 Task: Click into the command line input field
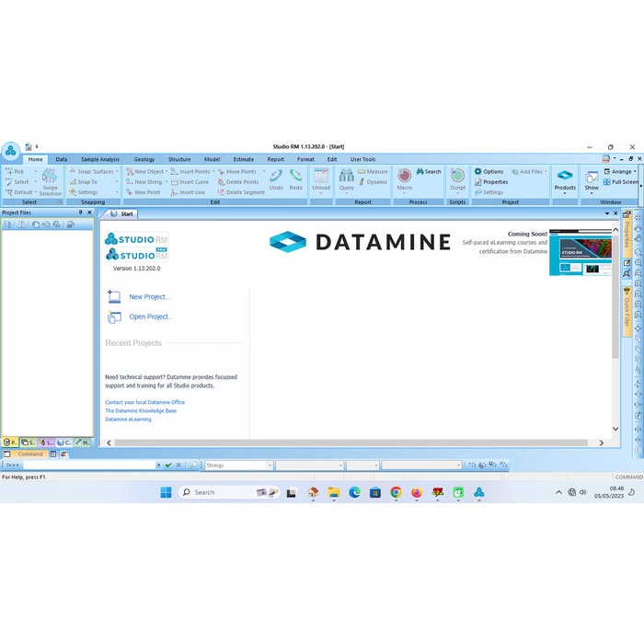(89, 465)
